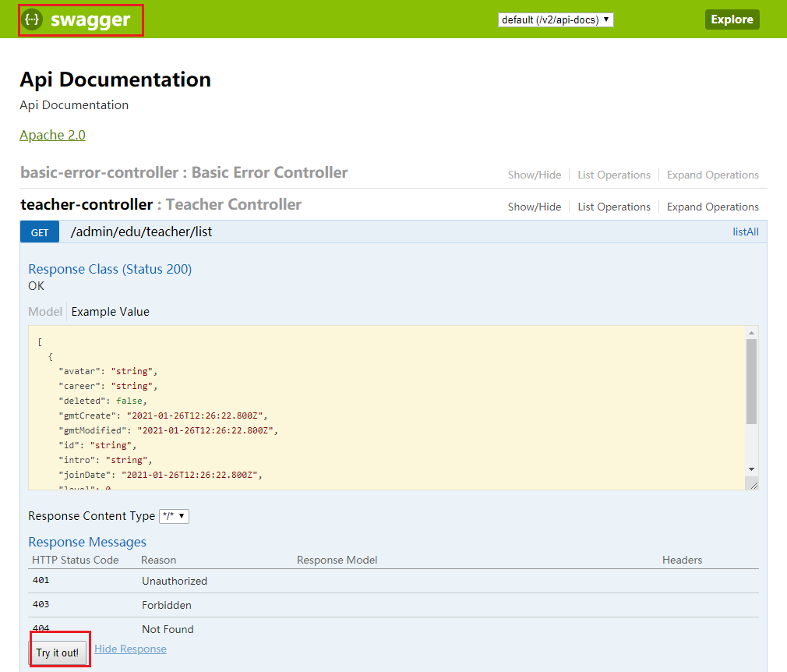Open the Apache 2.0 license link
The width and height of the screenshot is (787, 672).
tap(52, 135)
